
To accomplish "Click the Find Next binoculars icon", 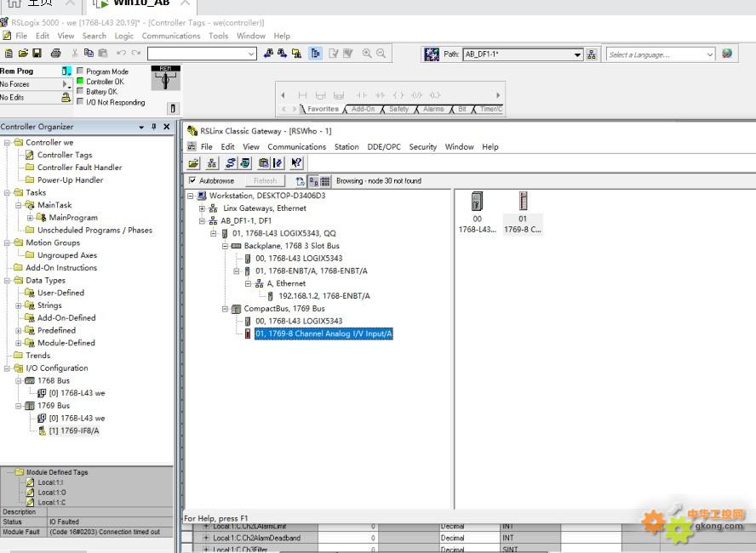I will point(282,54).
